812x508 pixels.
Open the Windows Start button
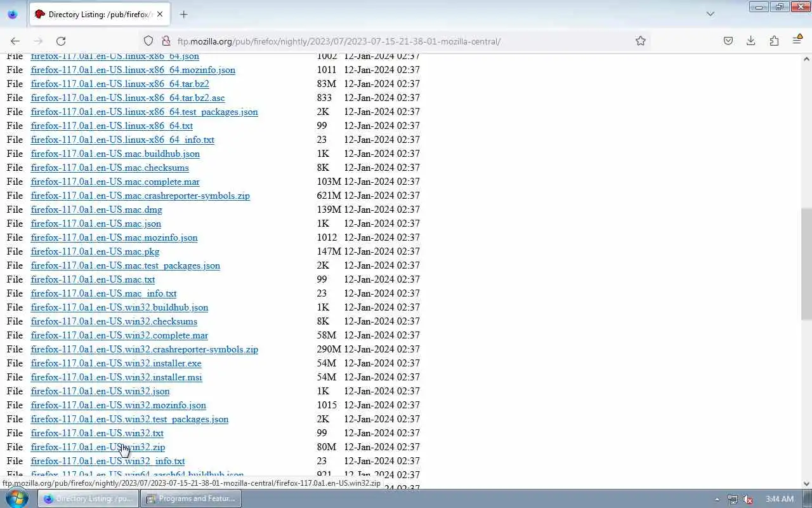17,498
